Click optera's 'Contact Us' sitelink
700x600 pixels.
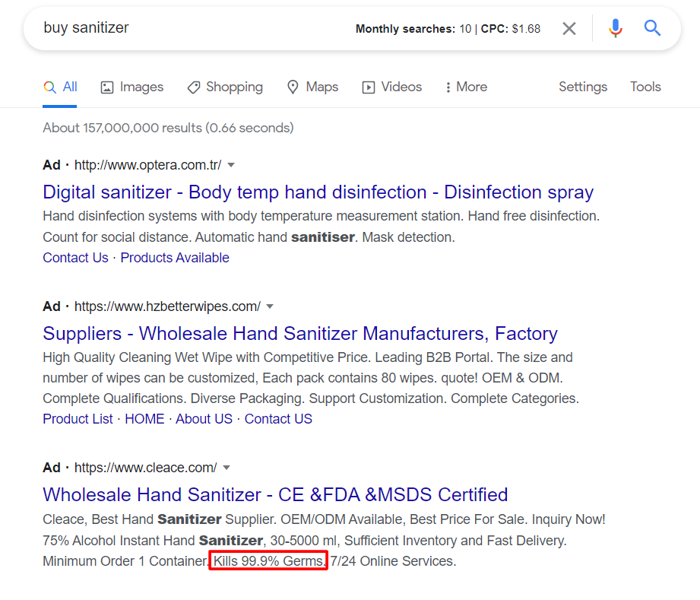click(x=75, y=258)
